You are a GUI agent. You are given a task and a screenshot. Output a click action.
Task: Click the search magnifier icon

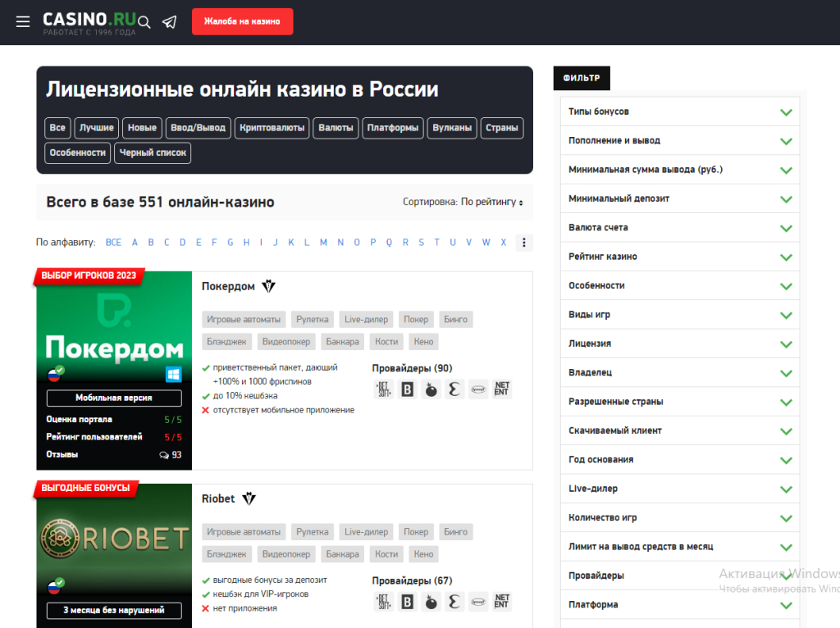click(144, 22)
